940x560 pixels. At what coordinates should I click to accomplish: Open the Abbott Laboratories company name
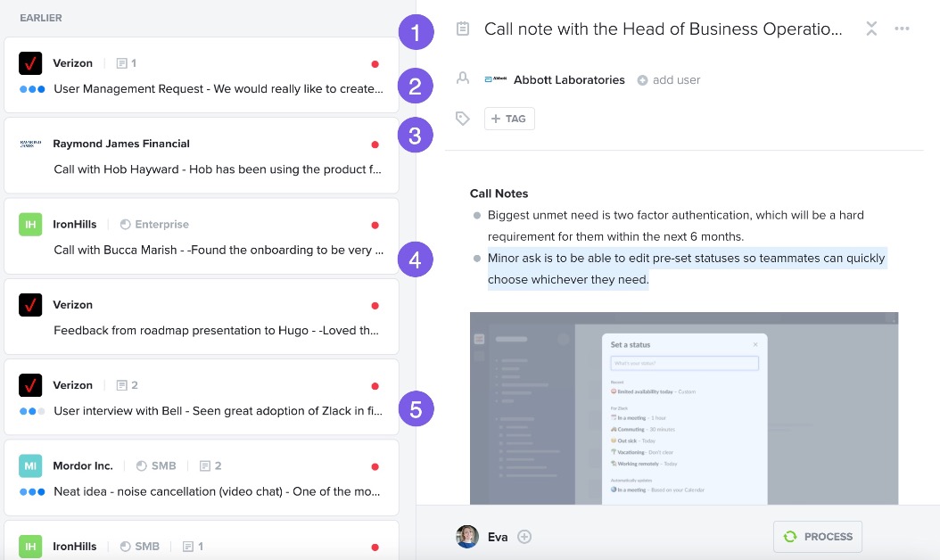(x=569, y=79)
